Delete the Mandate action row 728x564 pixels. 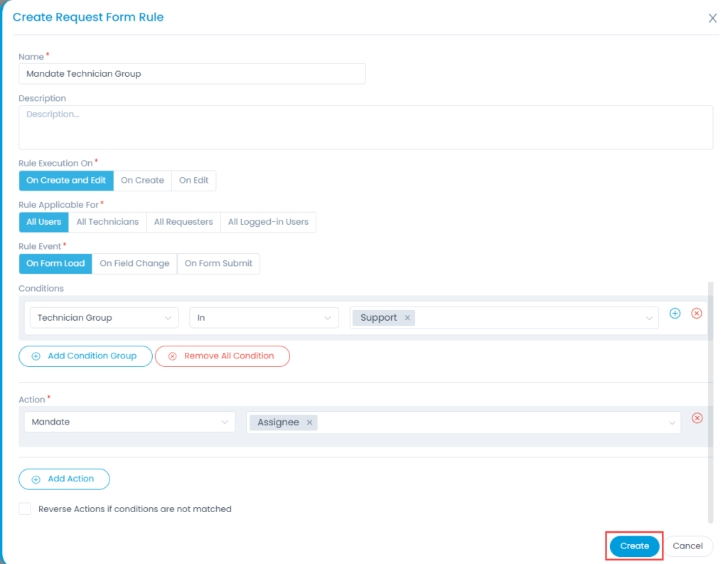697,418
